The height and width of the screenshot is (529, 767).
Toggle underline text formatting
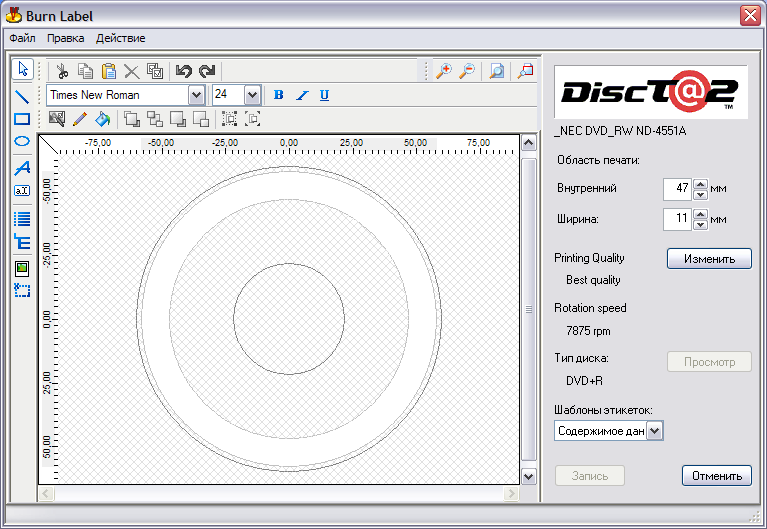[325, 95]
